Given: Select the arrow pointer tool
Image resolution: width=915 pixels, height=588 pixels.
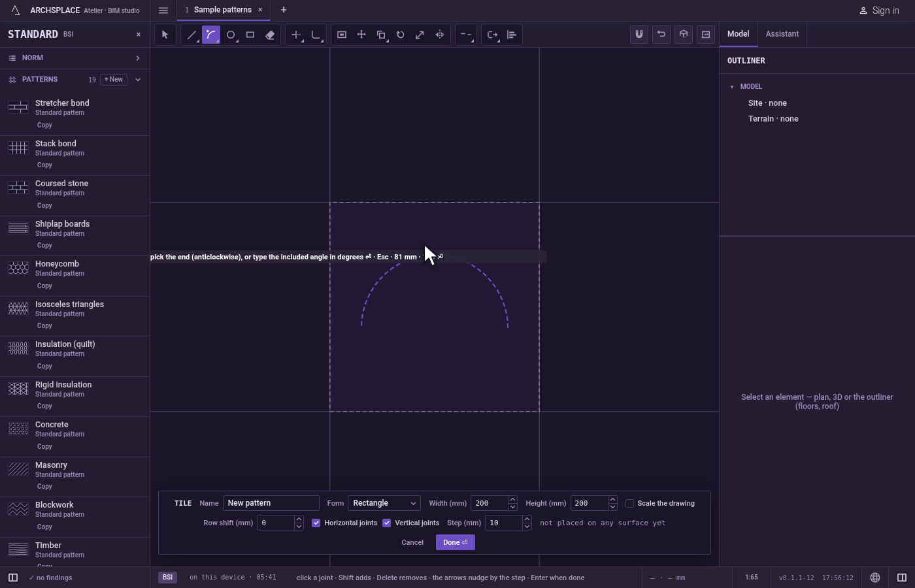Looking at the screenshot, I should click(x=165, y=35).
